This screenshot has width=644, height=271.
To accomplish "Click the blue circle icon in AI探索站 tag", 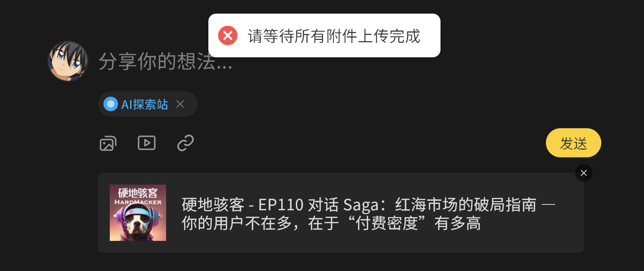I will click(x=111, y=104).
